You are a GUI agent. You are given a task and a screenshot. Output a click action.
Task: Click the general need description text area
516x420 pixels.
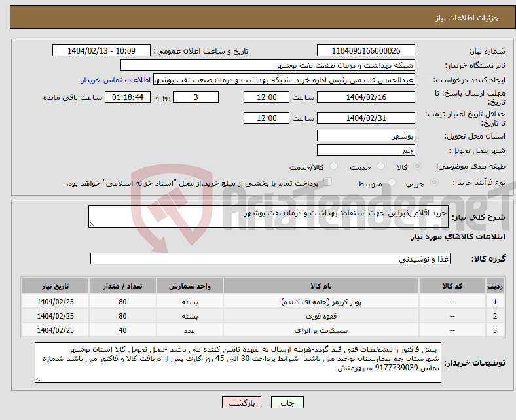[x=268, y=217]
